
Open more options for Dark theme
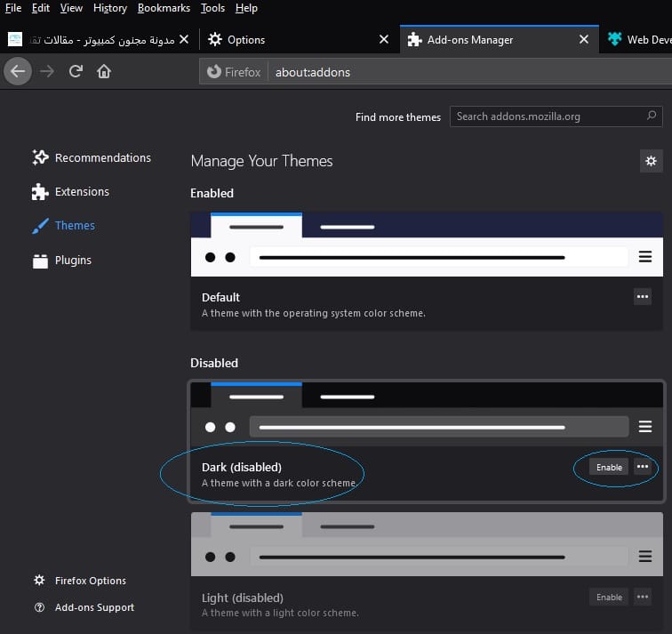pos(643,467)
